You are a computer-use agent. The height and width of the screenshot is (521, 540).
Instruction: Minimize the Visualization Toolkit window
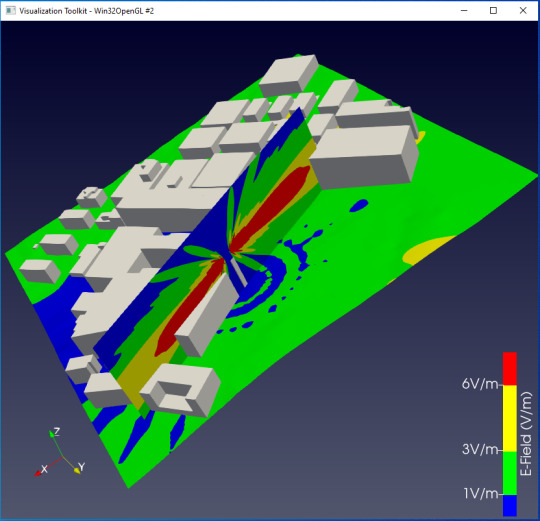[x=464, y=11]
